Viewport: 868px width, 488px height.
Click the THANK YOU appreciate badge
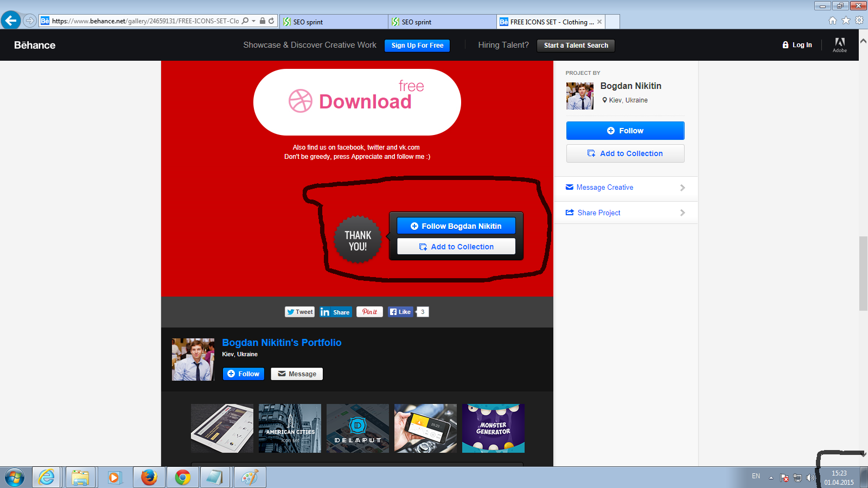tap(358, 240)
